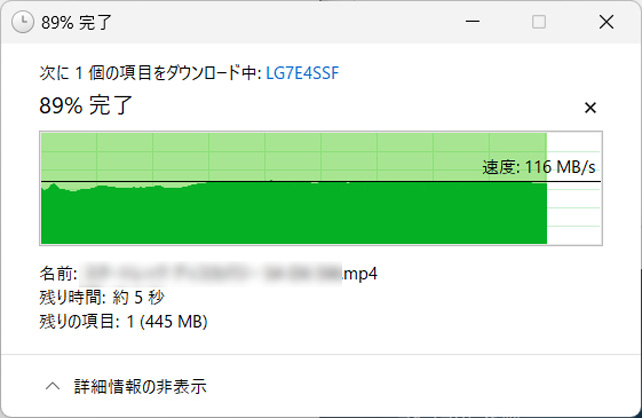The height and width of the screenshot is (418, 642).
Task: Click the clock icon in the title bar
Action: 22,22
